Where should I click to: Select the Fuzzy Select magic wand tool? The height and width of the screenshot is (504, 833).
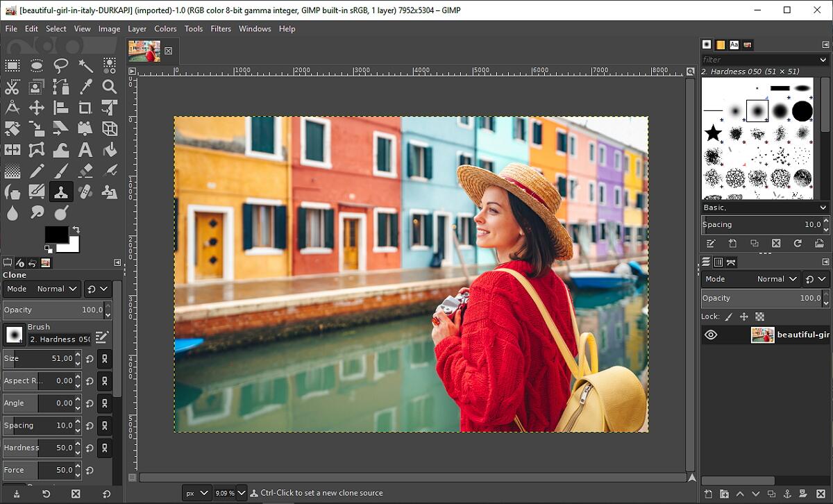click(x=85, y=66)
